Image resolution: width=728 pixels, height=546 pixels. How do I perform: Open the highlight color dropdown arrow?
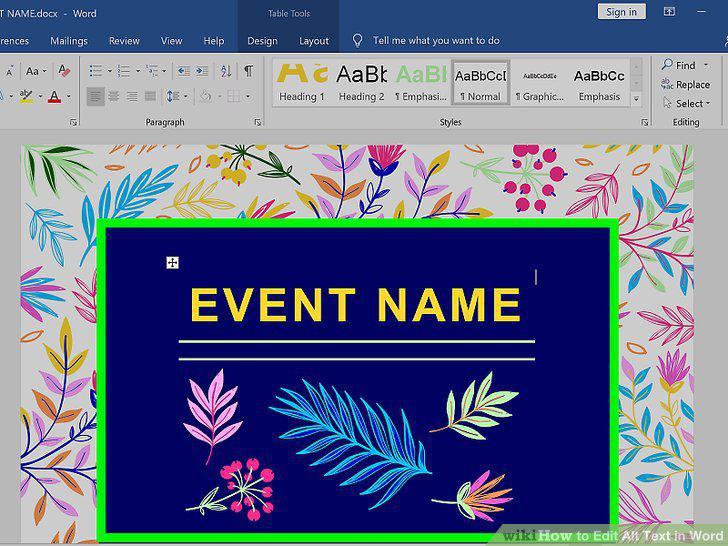pyautogui.click(x=40, y=97)
